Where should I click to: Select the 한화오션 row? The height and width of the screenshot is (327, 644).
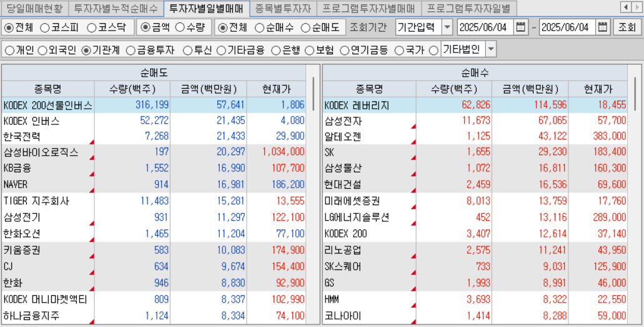[154, 234]
